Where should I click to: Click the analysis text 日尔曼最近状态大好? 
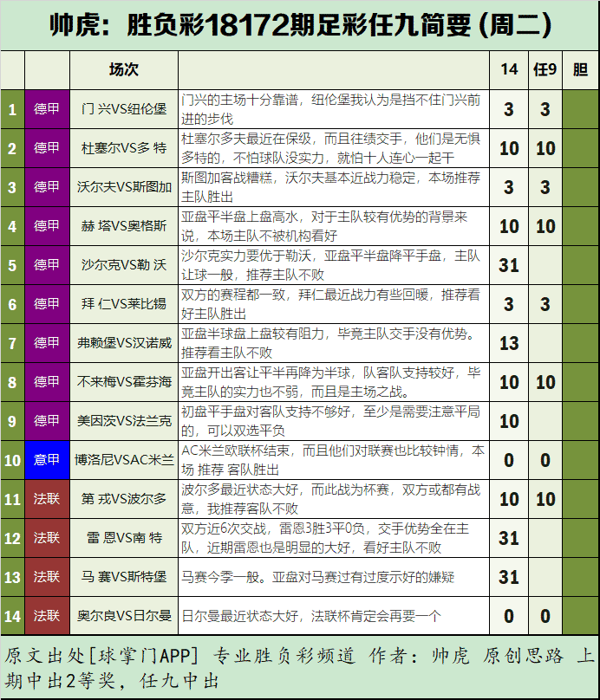[x=239, y=616]
